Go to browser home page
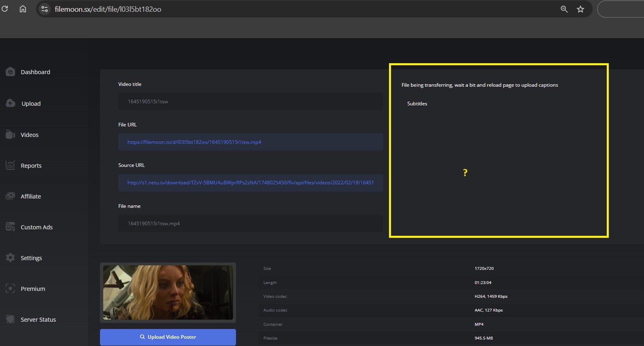The height and width of the screenshot is (346, 644). pos(23,9)
